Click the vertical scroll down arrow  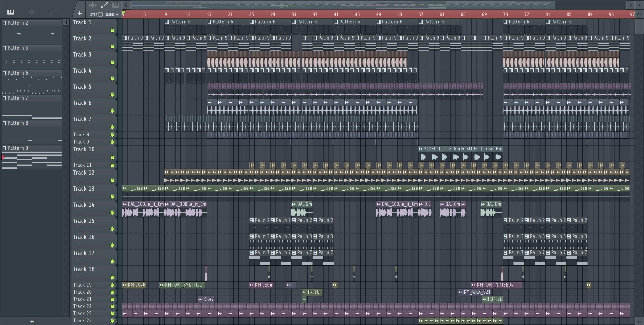click(x=640, y=321)
